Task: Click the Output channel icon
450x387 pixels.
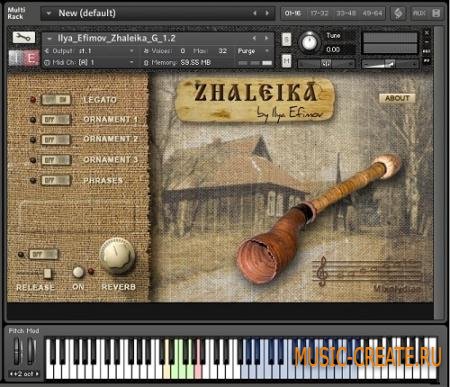Action: pyautogui.click(x=47, y=51)
